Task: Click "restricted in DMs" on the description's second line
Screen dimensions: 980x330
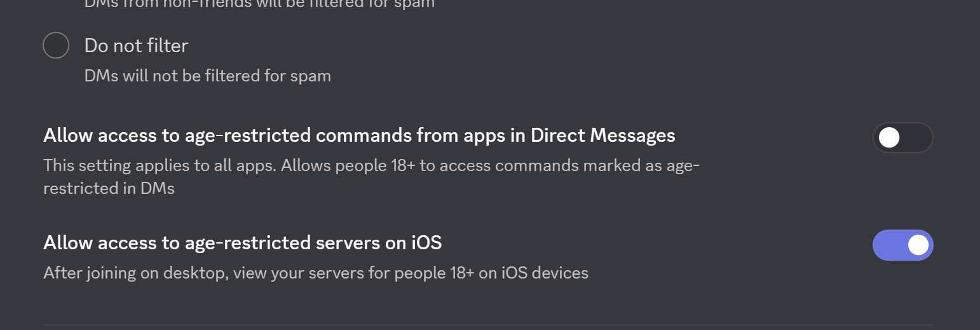Action: (109, 188)
